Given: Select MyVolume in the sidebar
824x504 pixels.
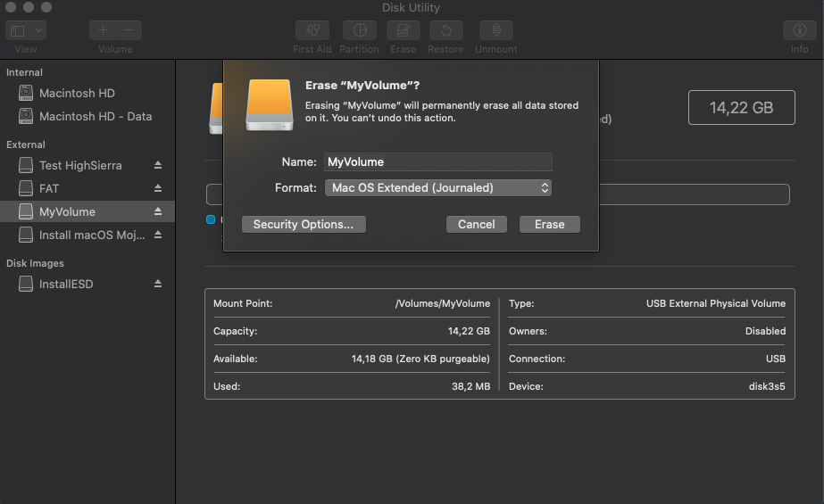Looking at the screenshot, I should tap(87, 211).
